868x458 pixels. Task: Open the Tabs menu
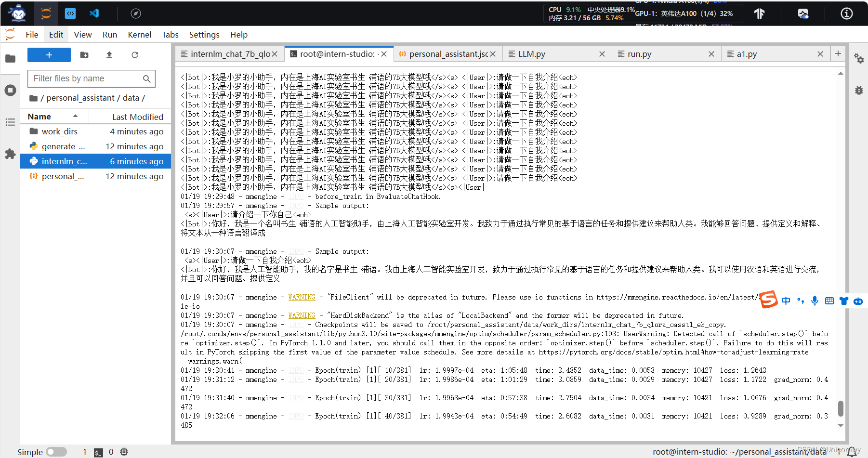pyautogui.click(x=170, y=35)
